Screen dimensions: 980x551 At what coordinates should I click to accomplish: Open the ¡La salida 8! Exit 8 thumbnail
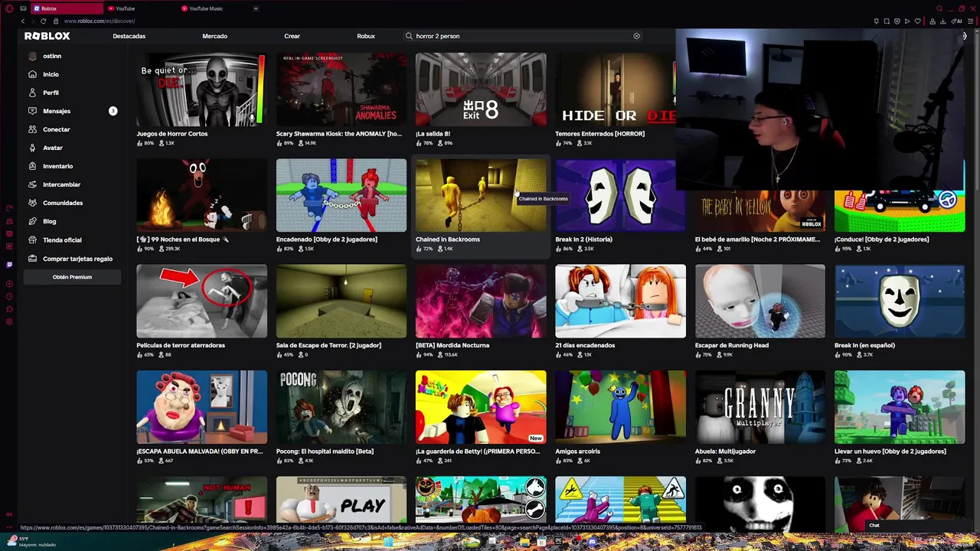tap(481, 89)
